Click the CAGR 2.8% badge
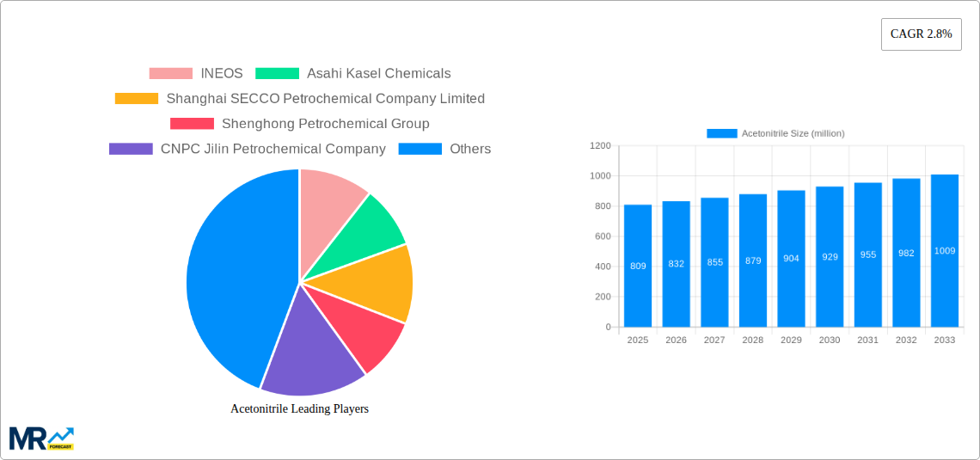980x460 pixels. click(921, 34)
